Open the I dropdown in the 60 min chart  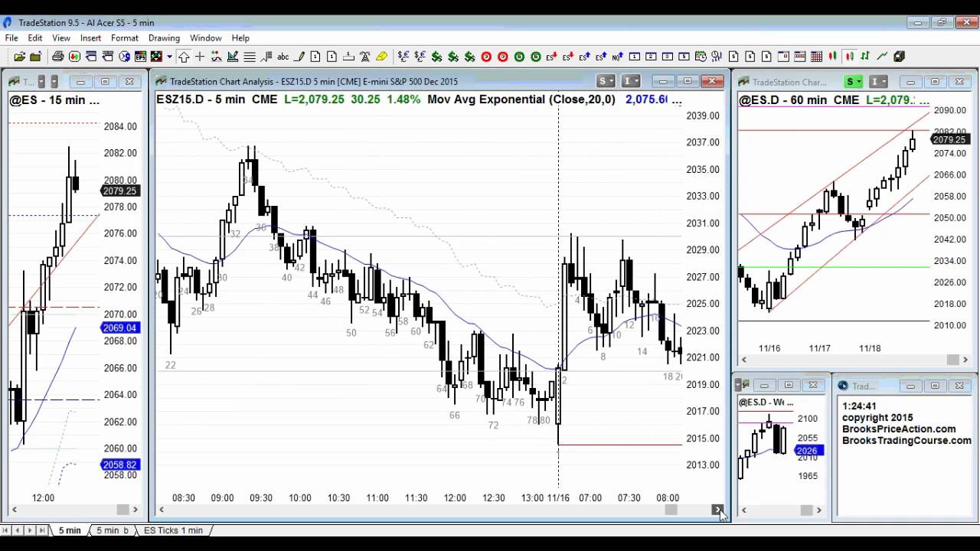(879, 81)
